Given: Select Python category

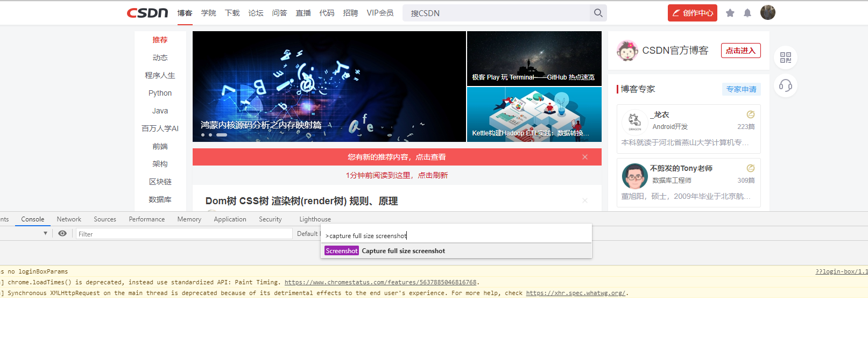Looking at the screenshot, I should [x=160, y=93].
